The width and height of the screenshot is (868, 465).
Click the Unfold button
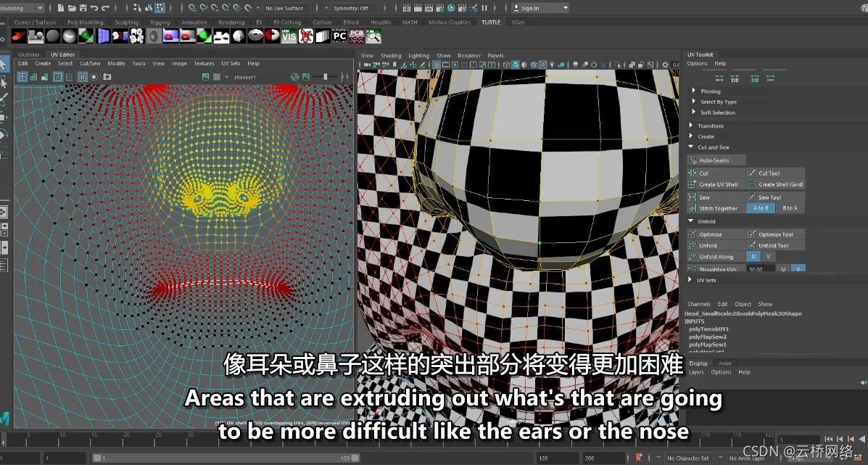(x=716, y=245)
